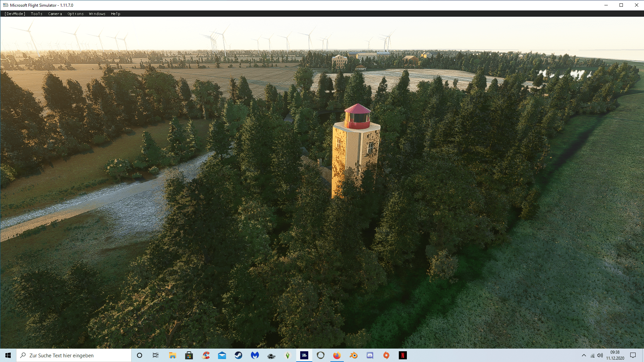Open the Help menu
This screenshot has width=644, height=362.
tap(116, 14)
